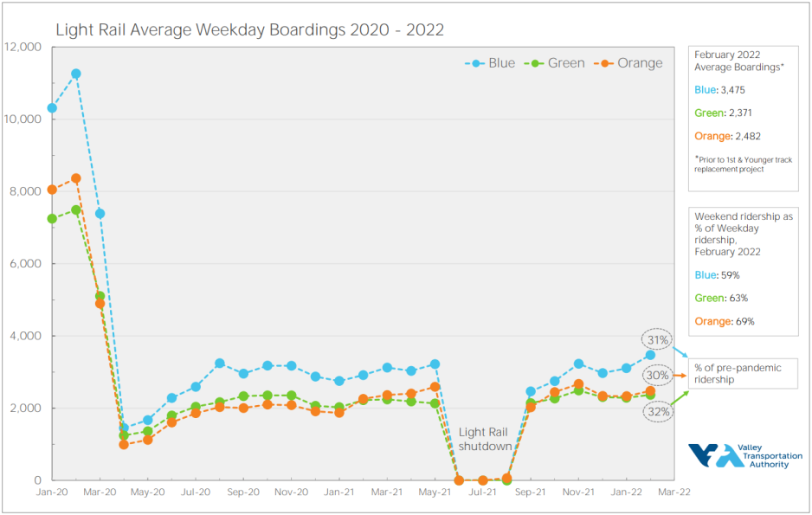Click the Mar-22 x-axis label
The image size is (812, 515).
pos(674,492)
